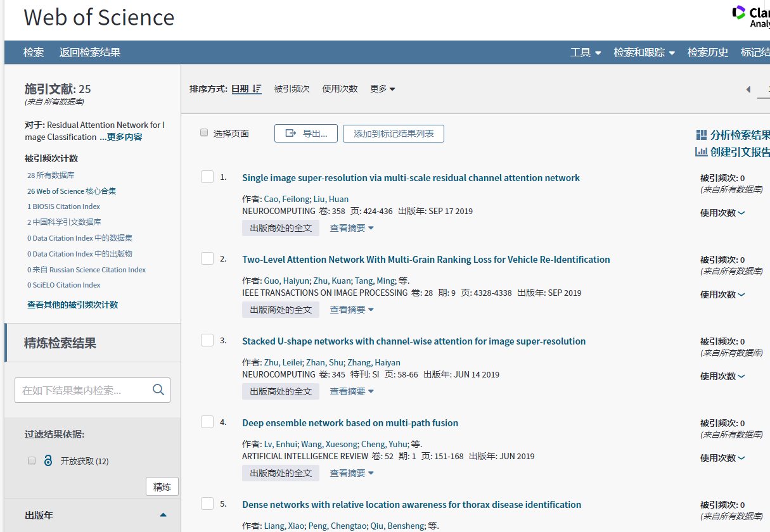Click author link Cao, Feilong
The height and width of the screenshot is (532, 770).
286,199
